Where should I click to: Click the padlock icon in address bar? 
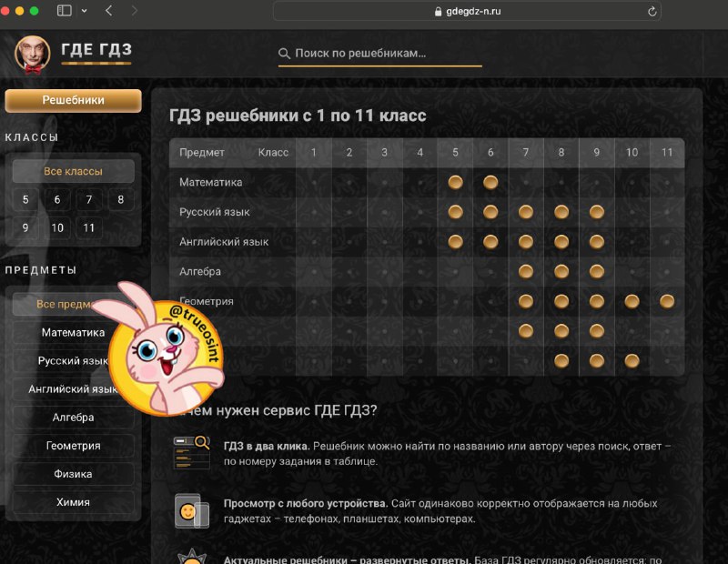click(x=438, y=12)
